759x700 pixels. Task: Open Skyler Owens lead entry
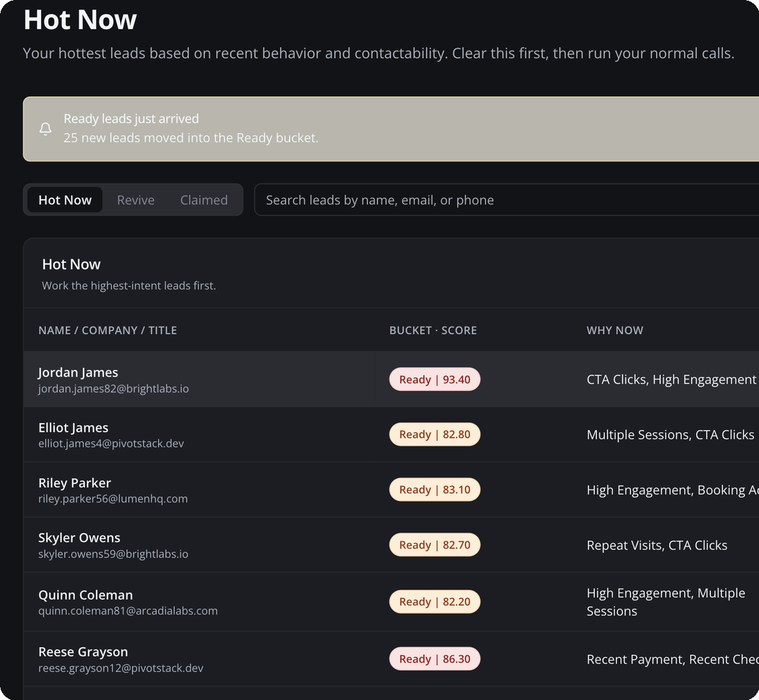pyautogui.click(x=79, y=538)
